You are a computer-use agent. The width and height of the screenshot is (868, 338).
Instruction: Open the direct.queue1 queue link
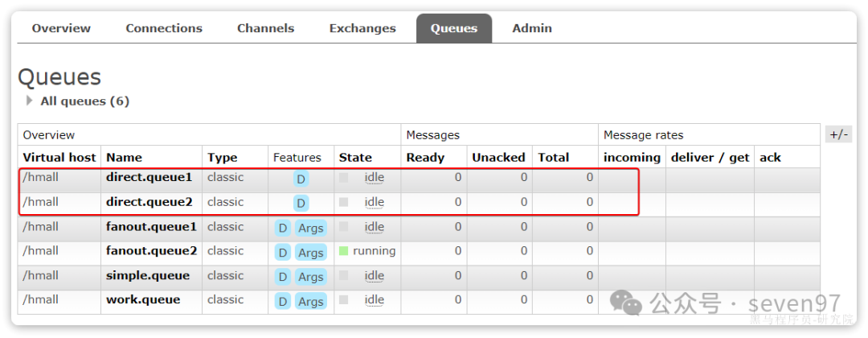(x=149, y=178)
